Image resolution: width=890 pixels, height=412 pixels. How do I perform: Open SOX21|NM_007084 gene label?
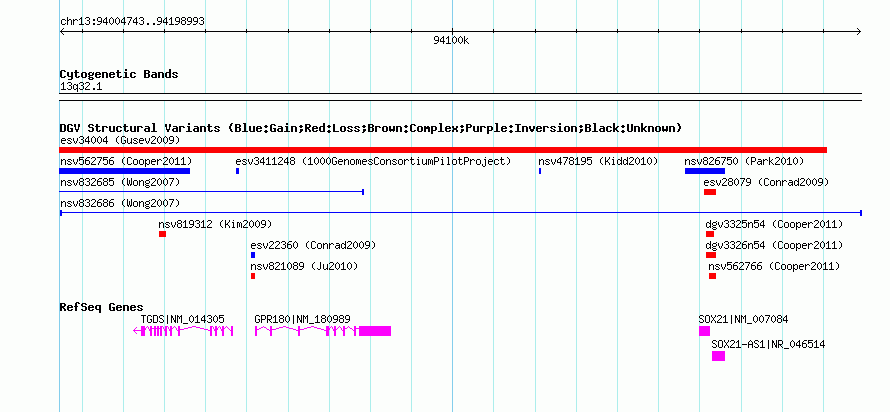744,319
